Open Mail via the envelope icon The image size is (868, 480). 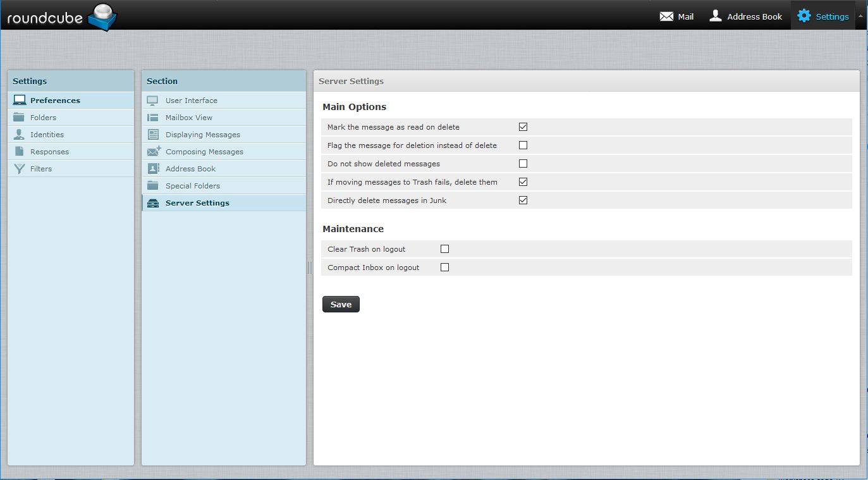[x=666, y=16]
